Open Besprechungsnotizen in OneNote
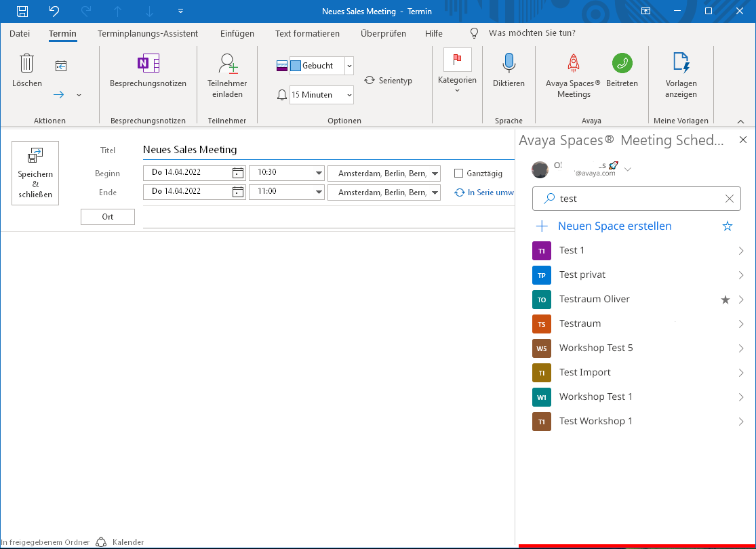 [148, 75]
